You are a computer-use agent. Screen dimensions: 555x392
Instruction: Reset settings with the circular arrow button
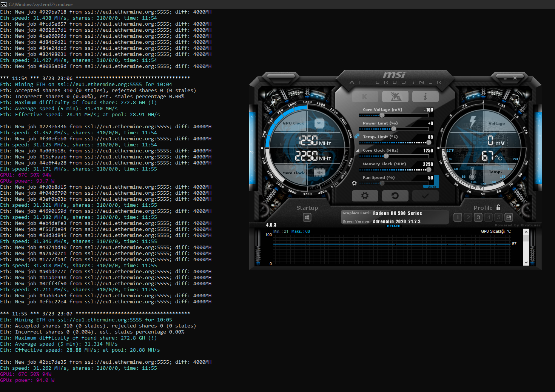(x=395, y=195)
